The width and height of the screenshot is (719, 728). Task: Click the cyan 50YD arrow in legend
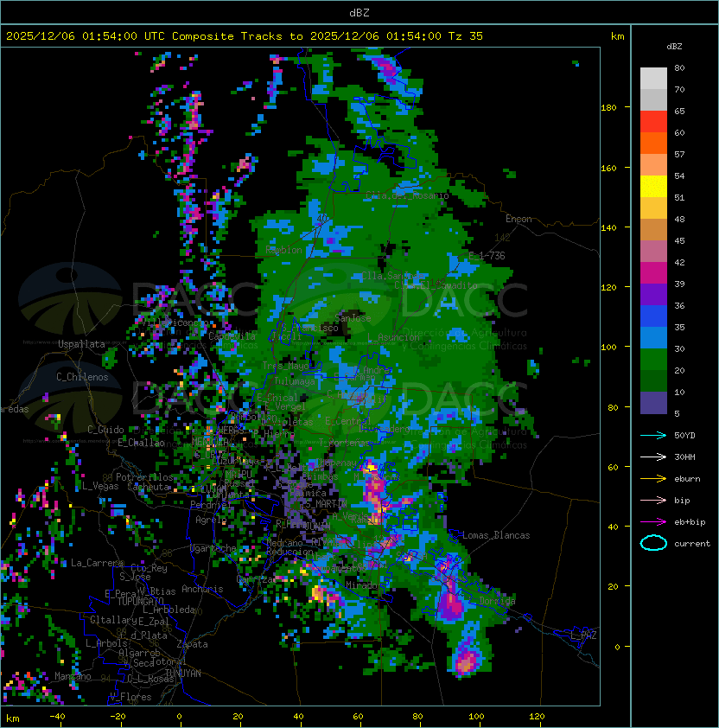coord(653,435)
